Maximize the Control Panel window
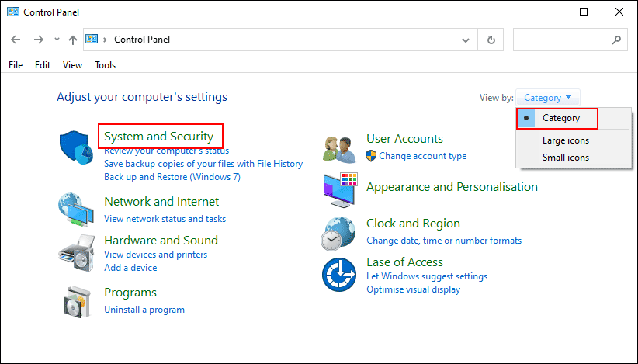 click(584, 12)
